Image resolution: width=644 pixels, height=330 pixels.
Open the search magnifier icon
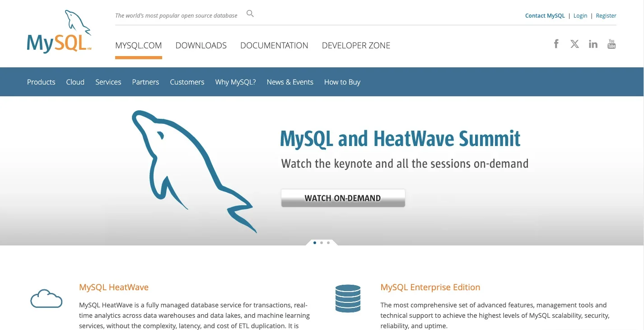[x=250, y=14]
